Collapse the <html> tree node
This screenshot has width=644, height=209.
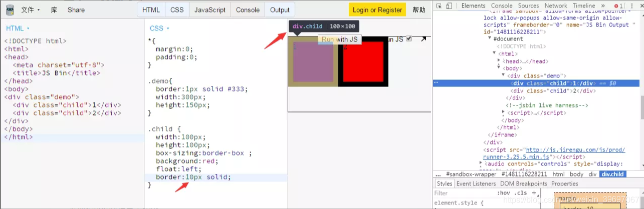[x=494, y=53]
